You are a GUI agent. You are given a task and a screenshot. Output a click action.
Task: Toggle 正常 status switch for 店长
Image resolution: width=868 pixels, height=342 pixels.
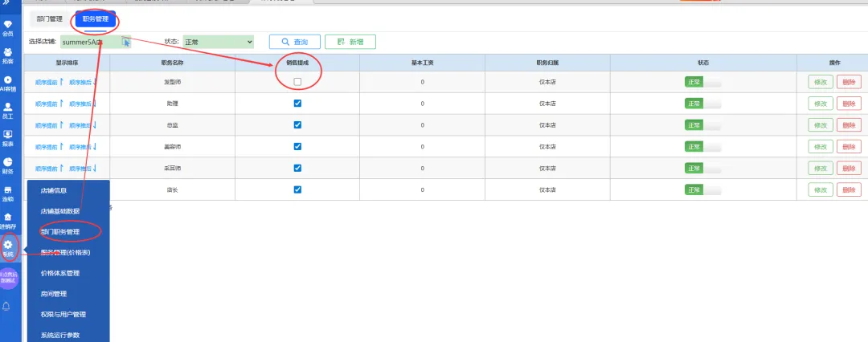point(703,189)
